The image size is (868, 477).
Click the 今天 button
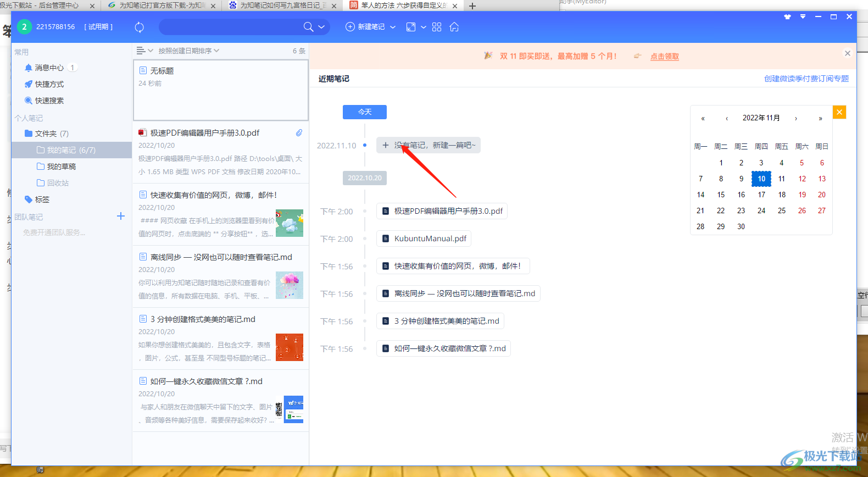click(x=365, y=112)
